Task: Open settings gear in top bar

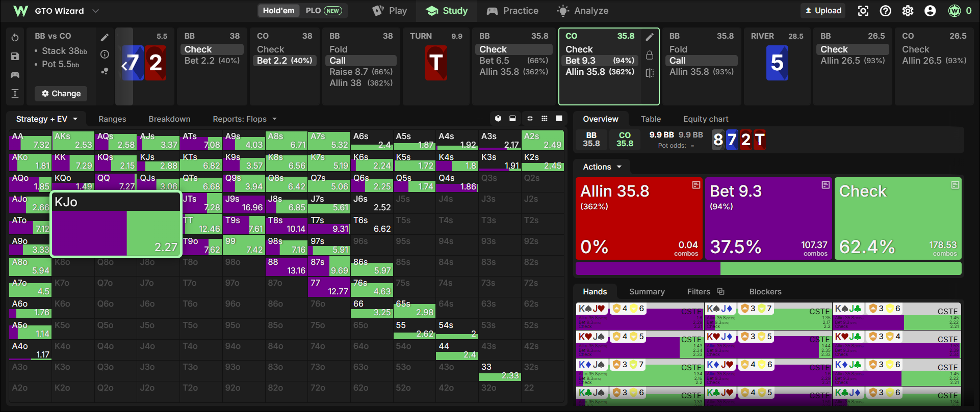Action: click(908, 11)
